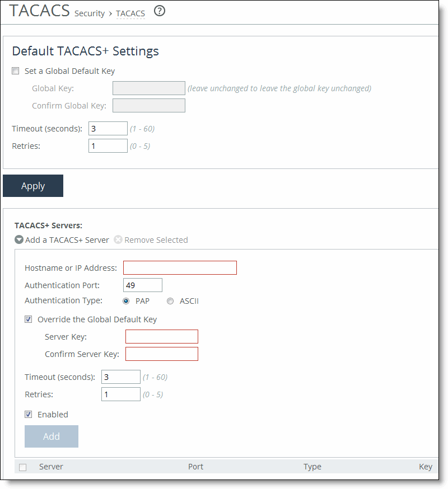Toggle the Enabled checkbox
This screenshot has height=489, width=448.
tap(29, 415)
